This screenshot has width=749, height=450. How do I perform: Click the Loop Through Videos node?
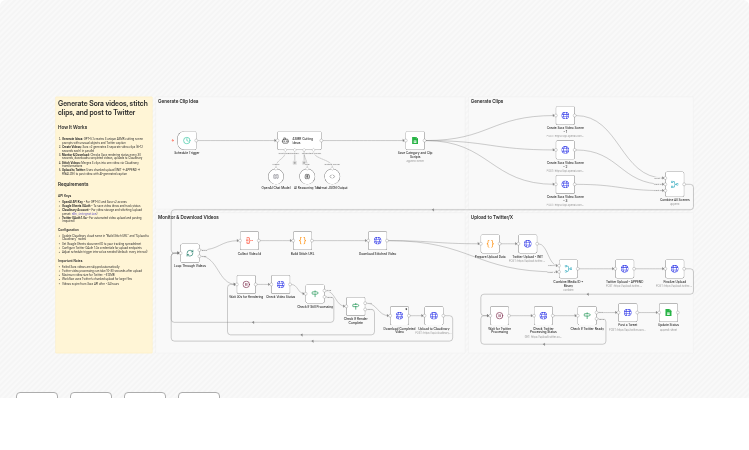(190, 253)
